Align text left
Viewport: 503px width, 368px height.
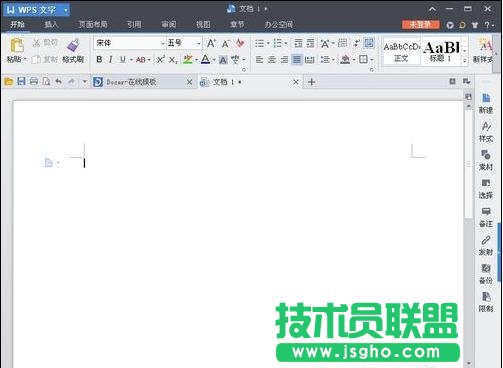click(x=259, y=60)
